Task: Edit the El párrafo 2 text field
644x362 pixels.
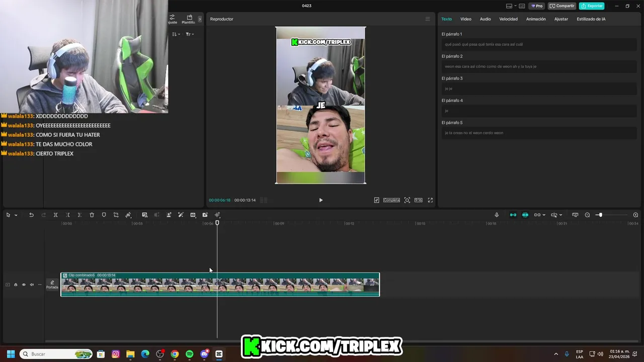Action: (538, 66)
